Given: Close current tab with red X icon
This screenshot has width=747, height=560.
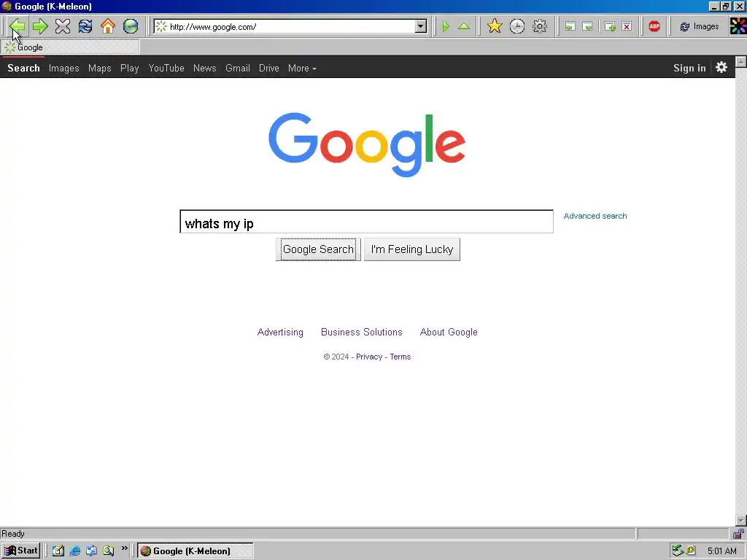Looking at the screenshot, I should (627, 27).
